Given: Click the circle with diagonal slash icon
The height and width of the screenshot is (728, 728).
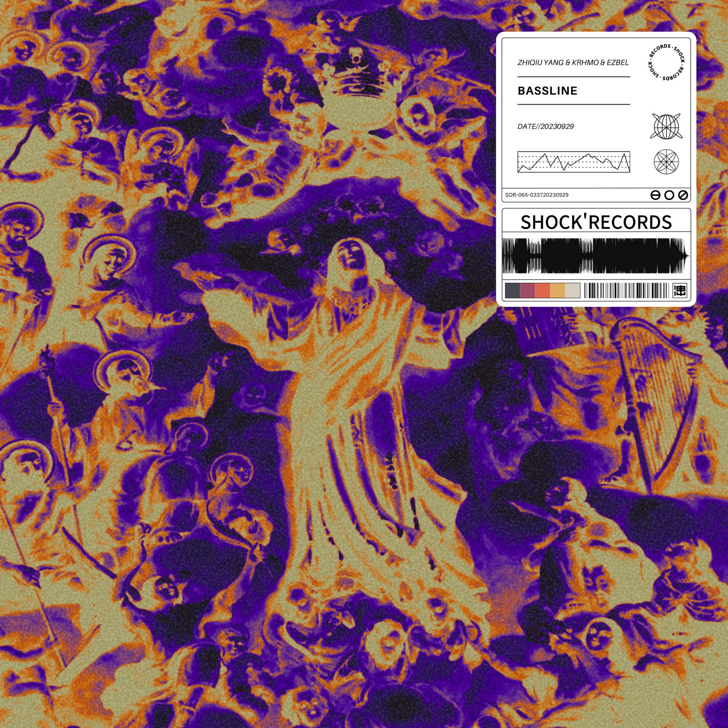Looking at the screenshot, I should coord(684,195).
